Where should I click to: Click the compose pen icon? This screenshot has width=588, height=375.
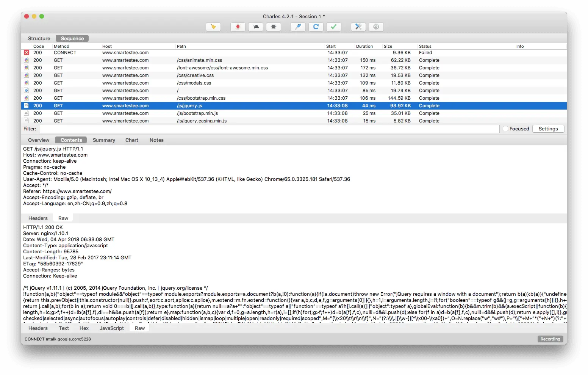(x=298, y=27)
